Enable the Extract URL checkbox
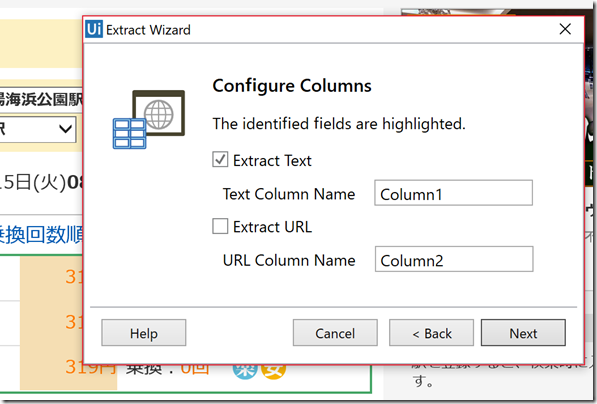 click(220, 226)
